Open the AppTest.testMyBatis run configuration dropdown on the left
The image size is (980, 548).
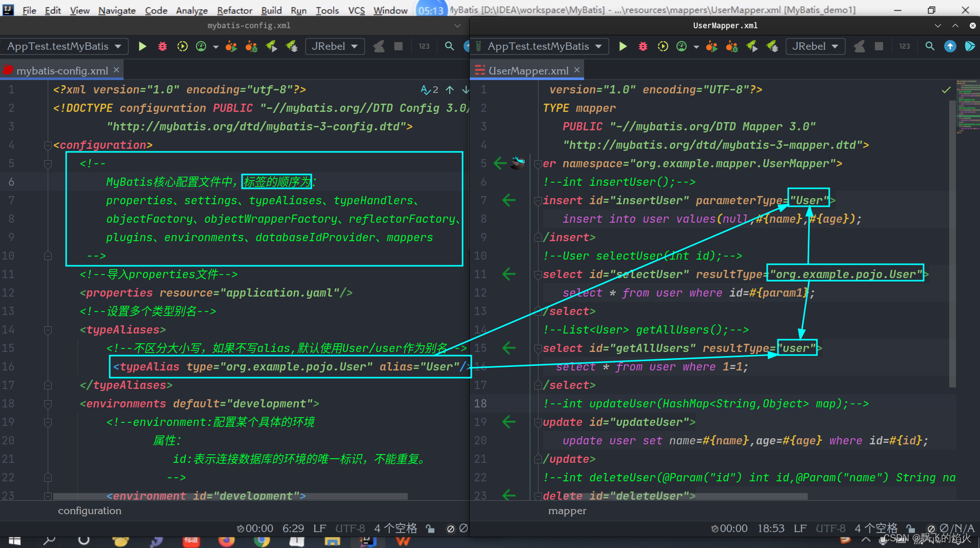point(64,46)
